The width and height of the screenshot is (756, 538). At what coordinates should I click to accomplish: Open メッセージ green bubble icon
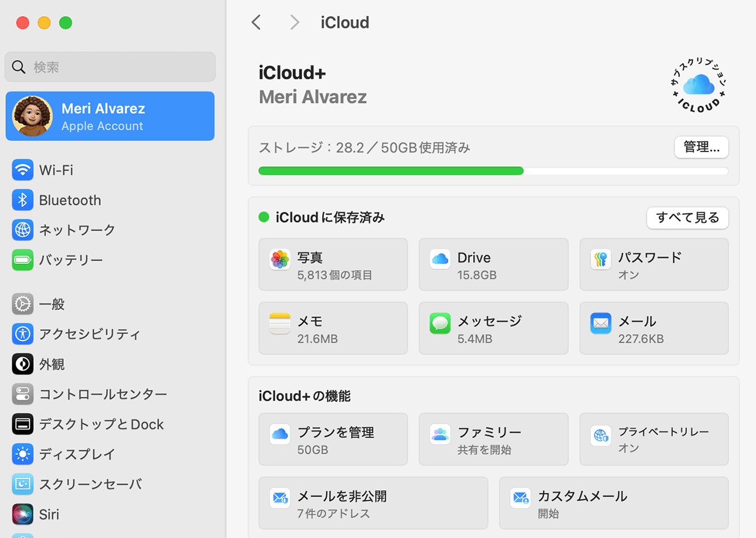(440, 323)
